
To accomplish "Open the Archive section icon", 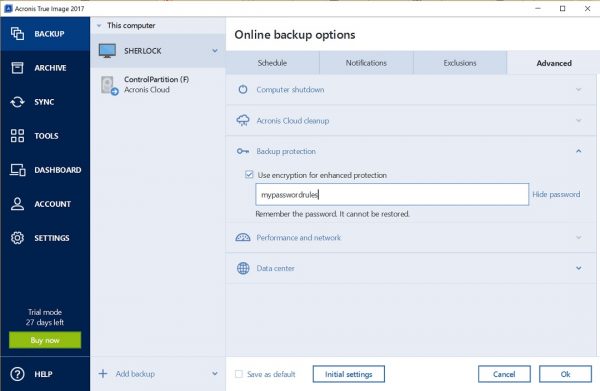I will (17, 68).
